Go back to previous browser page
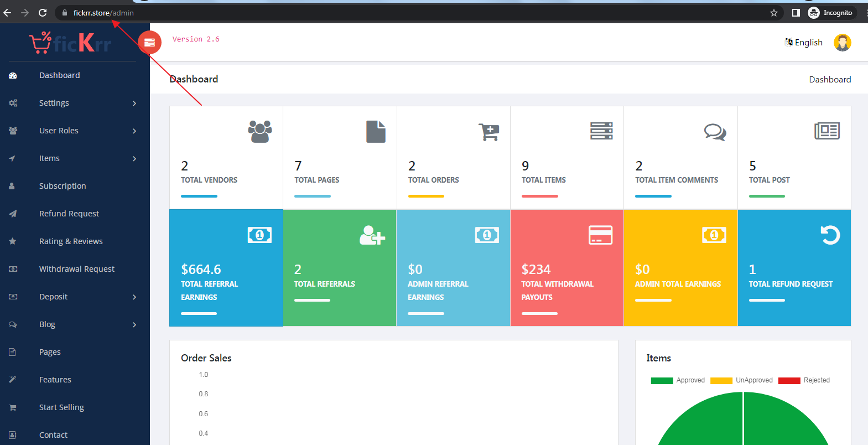868x445 pixels. (x=7, y=13)
